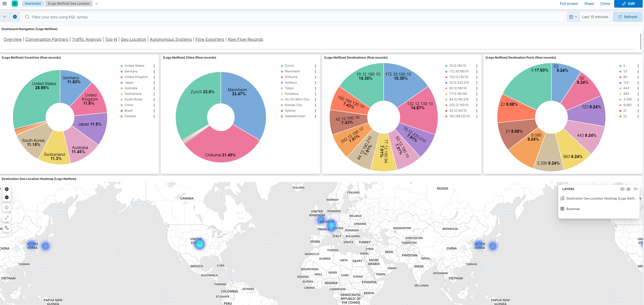
Task: Open the map tools wrench icon
Action: [7, 228]
